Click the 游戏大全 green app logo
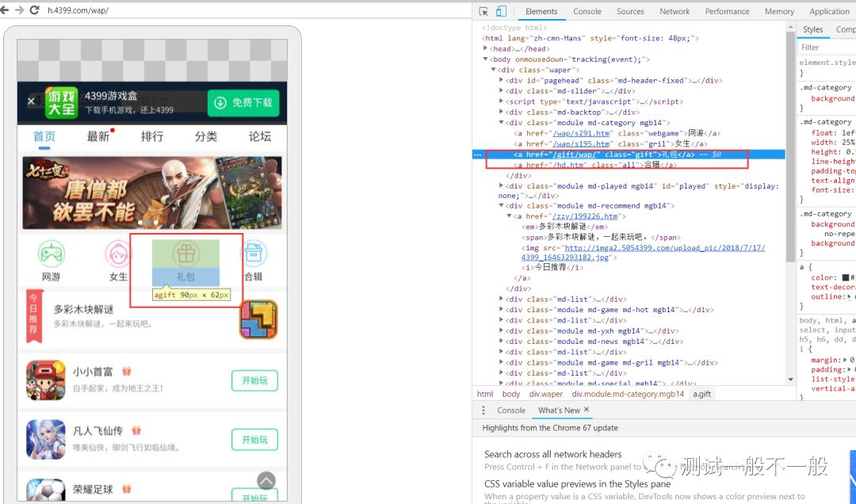This screenshot has width=856, height=504. pyautogui.click(x=61, y=103)
